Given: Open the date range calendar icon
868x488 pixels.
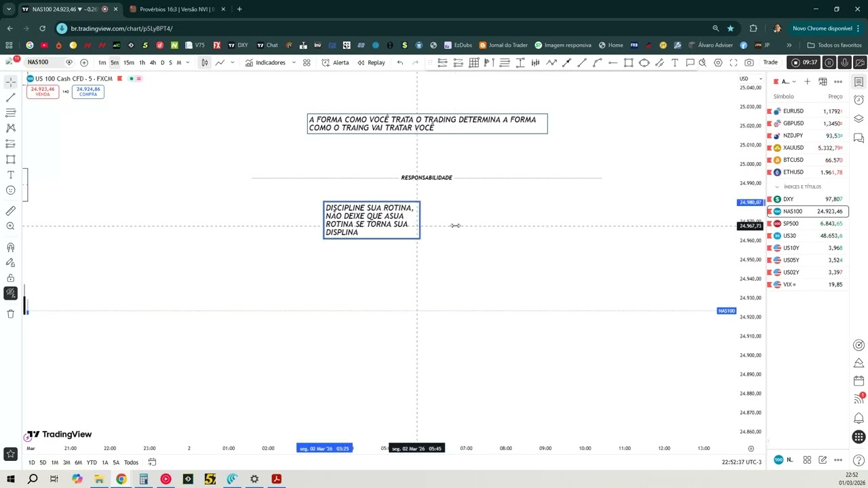Looking at the screenshot, I should (x=152, y=462).
